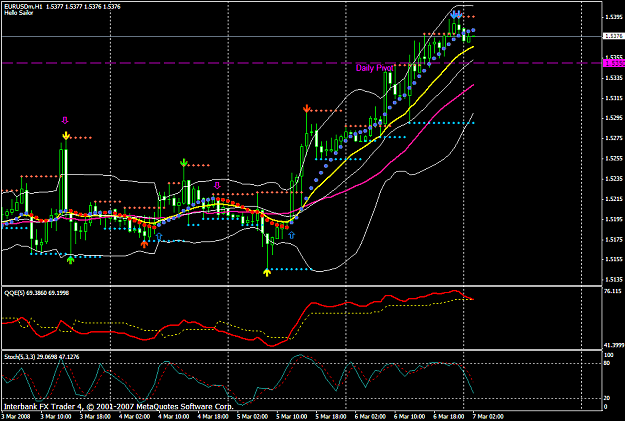Select the 6 Mar 02:00 time label
625x421 pixels.
click(x=370, y=417)
